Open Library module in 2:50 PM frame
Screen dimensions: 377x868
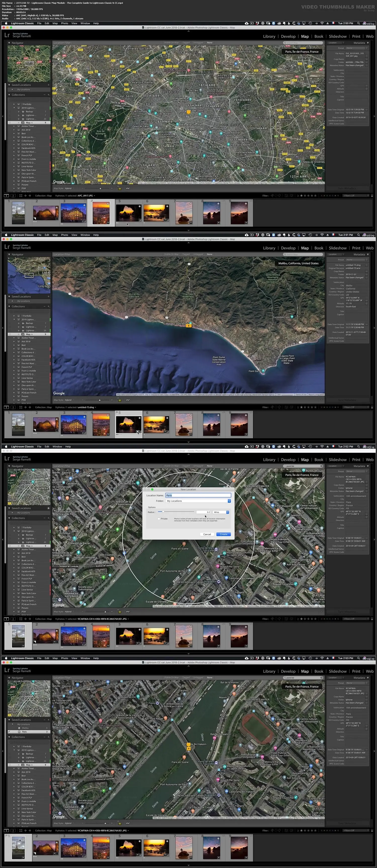(269, 36)
